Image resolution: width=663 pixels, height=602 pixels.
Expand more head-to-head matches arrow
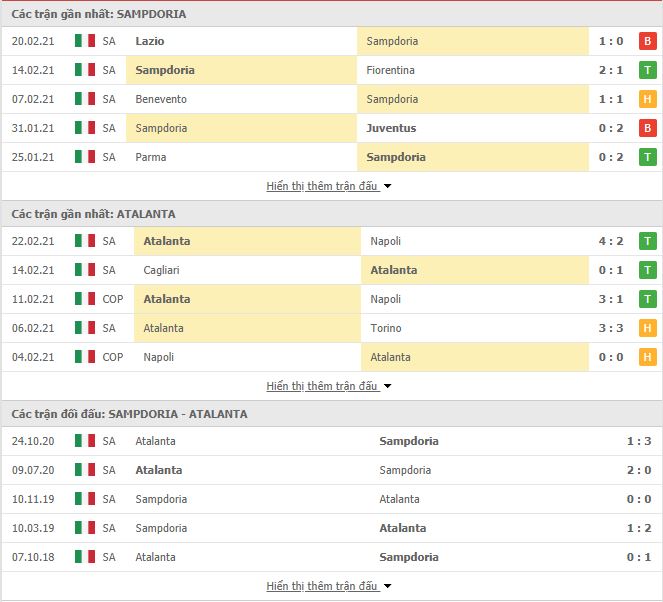coord(387,586)
